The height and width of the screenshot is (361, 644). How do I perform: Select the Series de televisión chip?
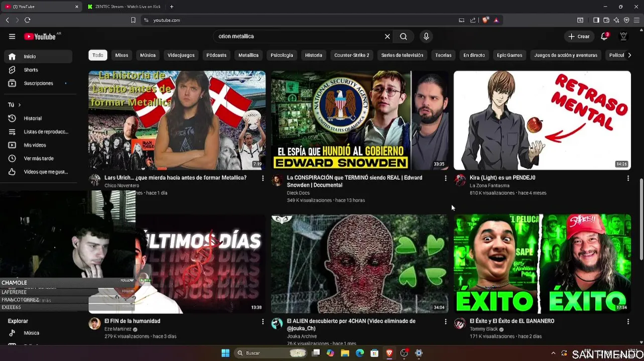click(402, 55)
